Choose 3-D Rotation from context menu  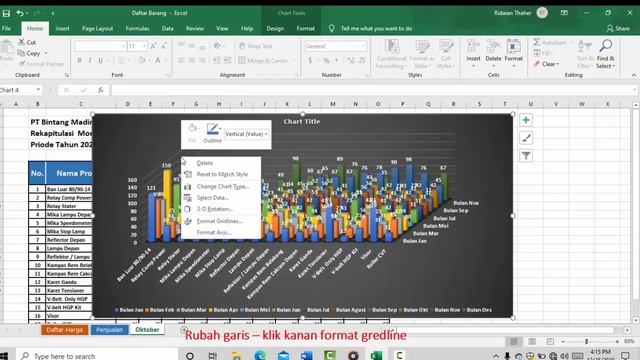[221, 209]
